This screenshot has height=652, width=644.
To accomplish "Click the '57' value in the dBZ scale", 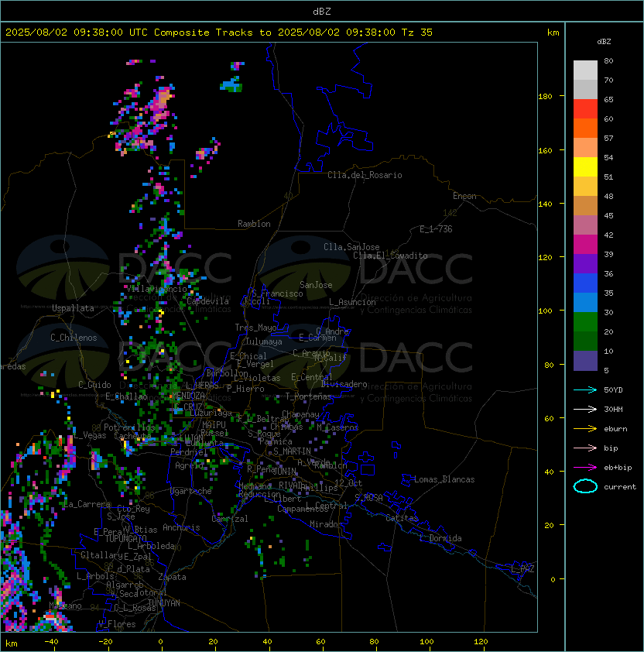I will (x=608, y=138).
